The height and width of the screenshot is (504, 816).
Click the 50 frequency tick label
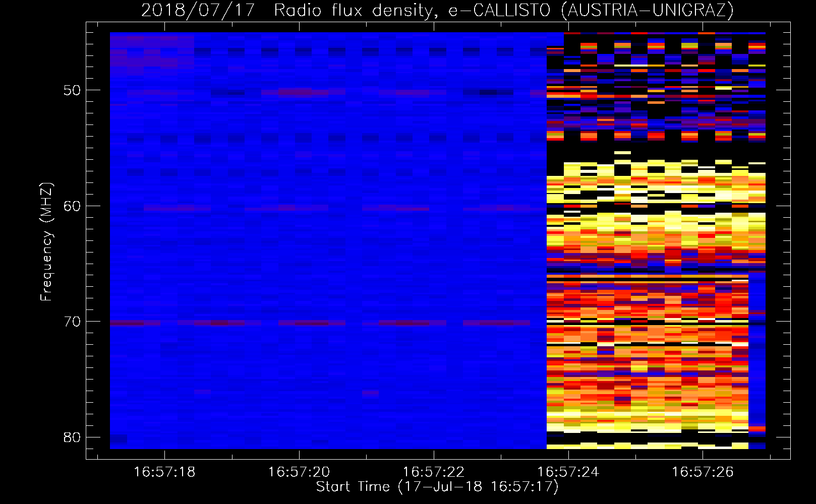click(72, 91)
